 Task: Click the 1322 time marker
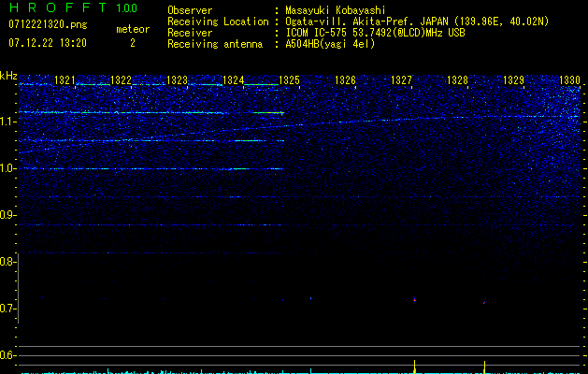coord(122,79)
